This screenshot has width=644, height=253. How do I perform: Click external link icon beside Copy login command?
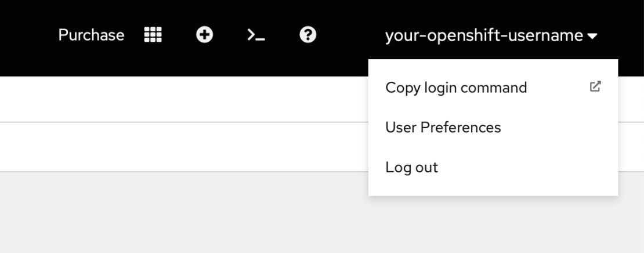click(x=595, y=86)
